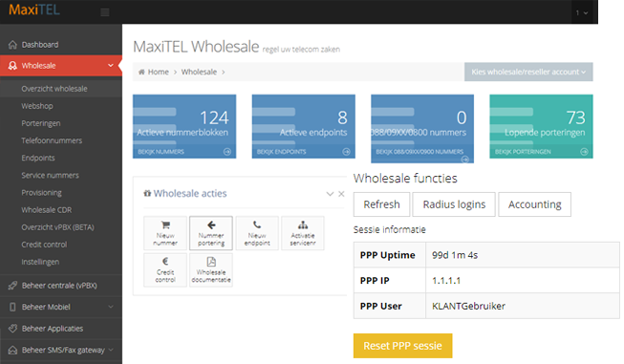
Task: Click the rocket icon beside Beheer centrale
Action: [12, 286]
